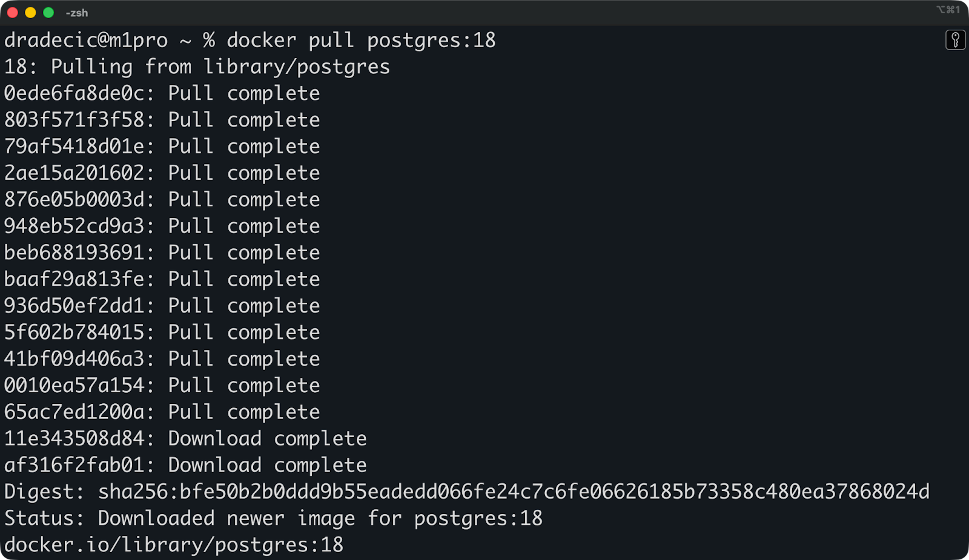Viewport: 969px width, 560px height.
Task: Click the -zsh window title
Action: 77,13
